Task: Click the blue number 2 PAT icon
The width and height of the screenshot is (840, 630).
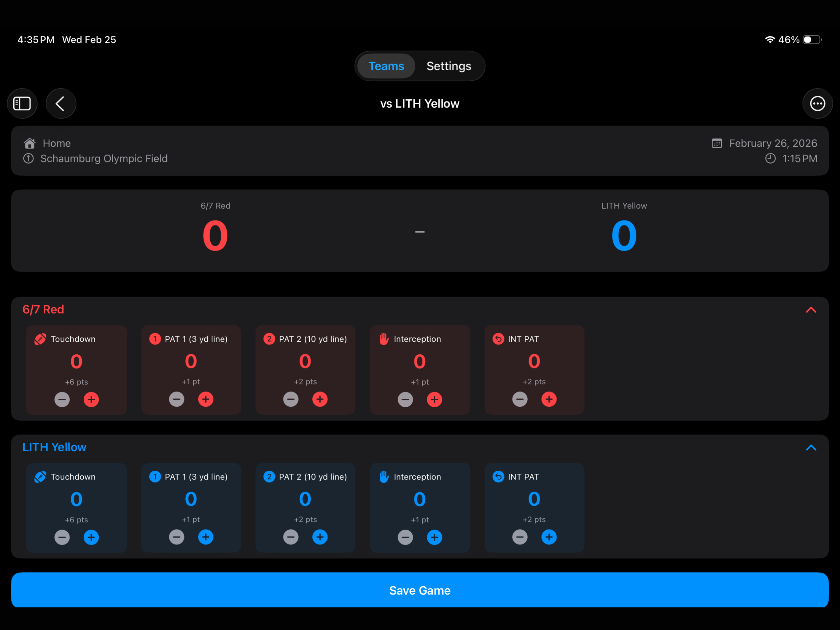Action: click(x=269, y=476)
